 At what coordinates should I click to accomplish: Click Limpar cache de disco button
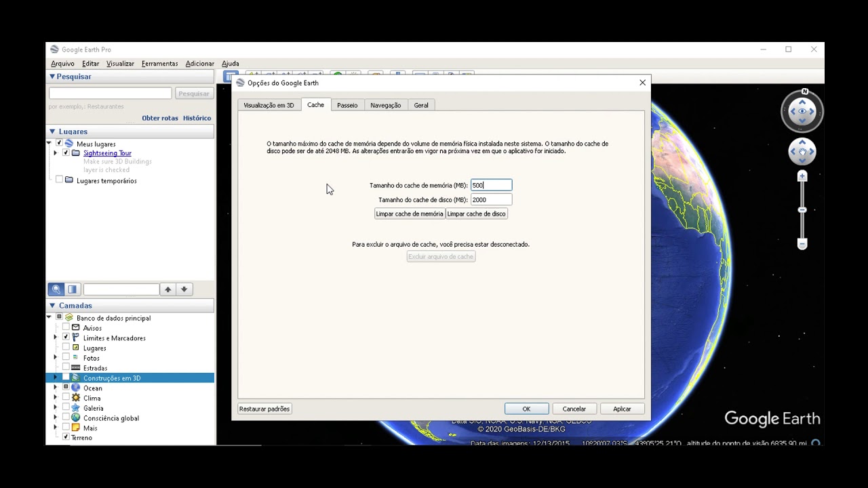click(x=476, y=213)
